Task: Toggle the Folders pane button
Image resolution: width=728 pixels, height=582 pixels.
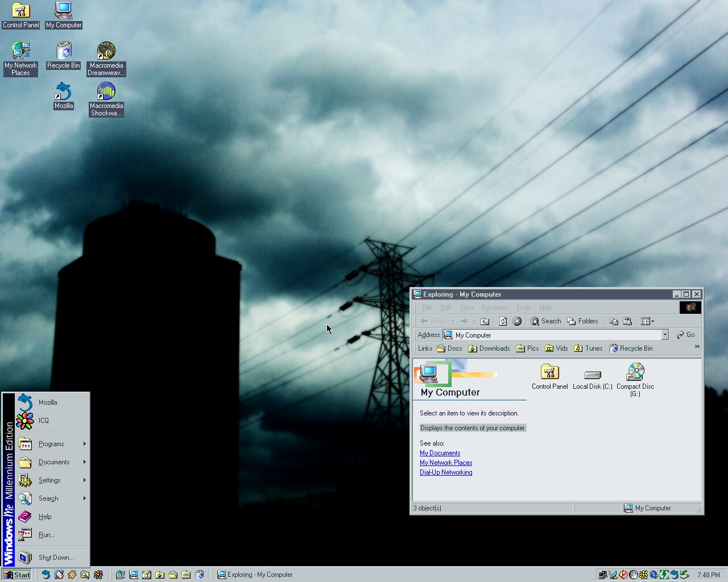Action: click(582, 321)
